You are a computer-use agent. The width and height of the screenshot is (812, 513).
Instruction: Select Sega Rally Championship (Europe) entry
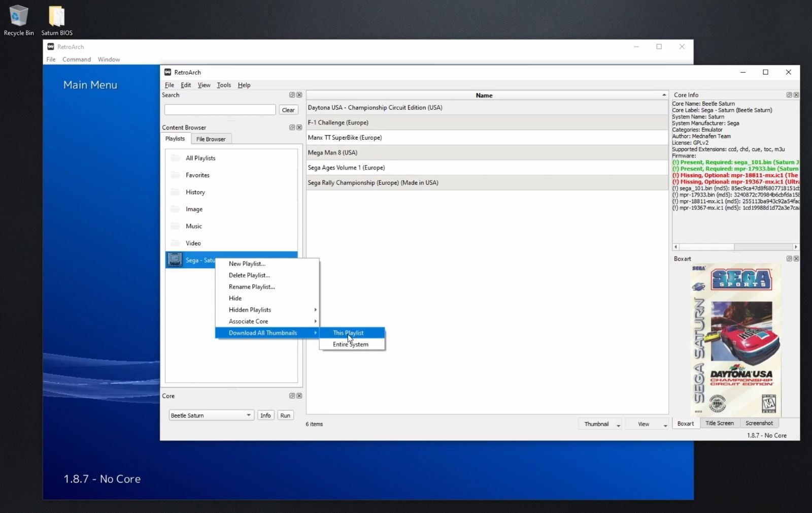[487, 183]
